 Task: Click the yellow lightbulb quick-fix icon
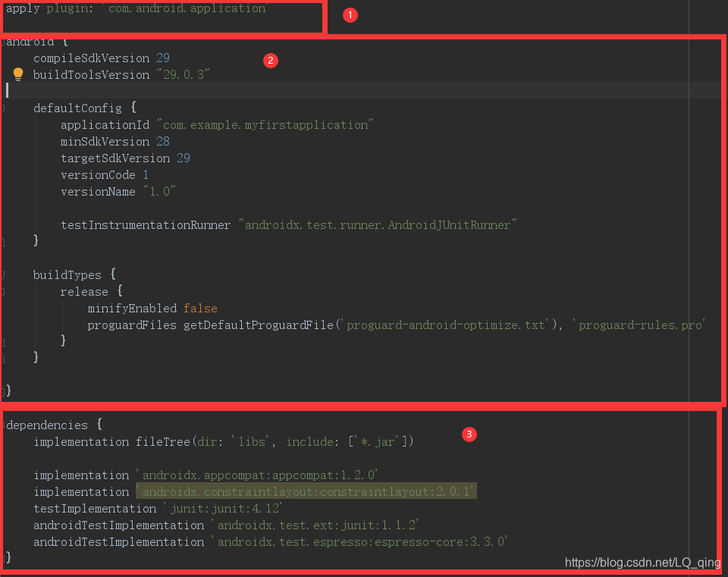18,74
